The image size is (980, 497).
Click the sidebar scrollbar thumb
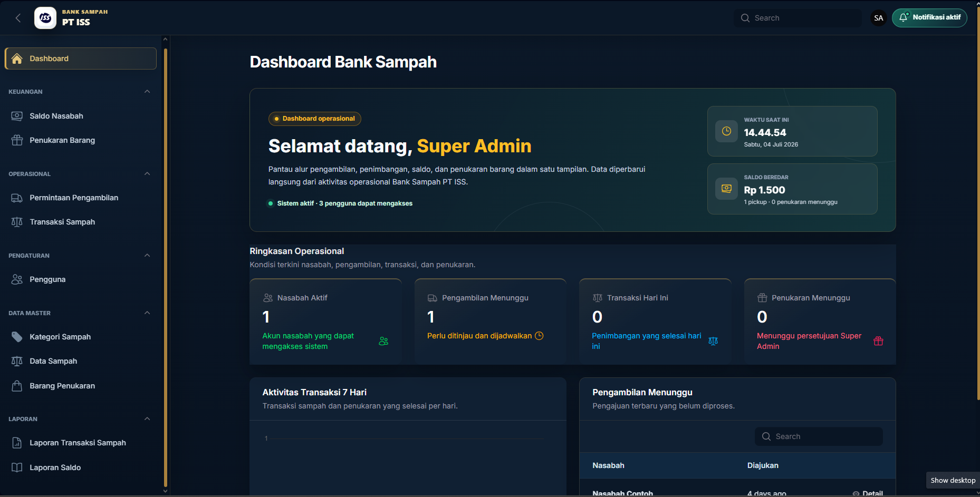coord(166,268)
